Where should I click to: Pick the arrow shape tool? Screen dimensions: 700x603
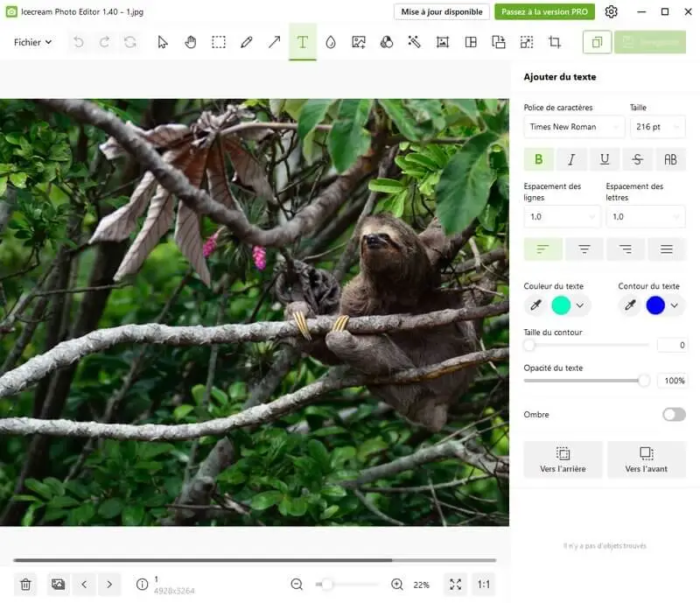coord(275,42)
